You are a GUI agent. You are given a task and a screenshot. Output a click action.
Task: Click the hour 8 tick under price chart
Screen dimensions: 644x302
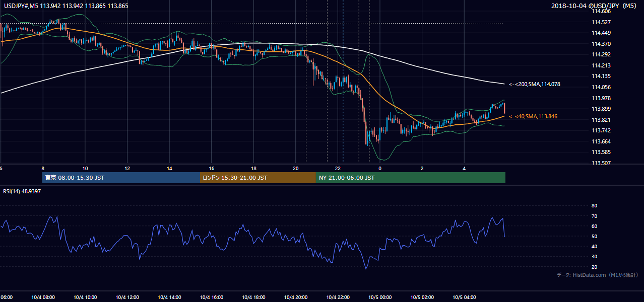coord(43,168)
